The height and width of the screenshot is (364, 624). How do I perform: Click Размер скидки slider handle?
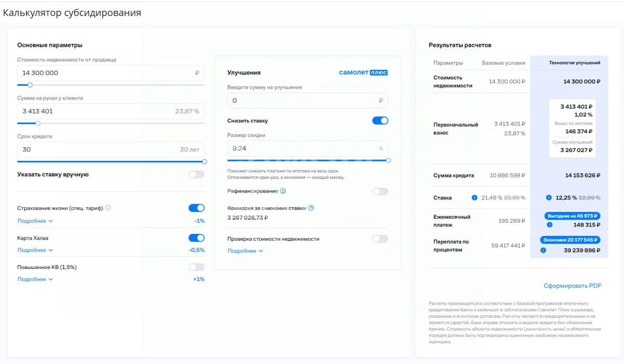tap(388, 160)
